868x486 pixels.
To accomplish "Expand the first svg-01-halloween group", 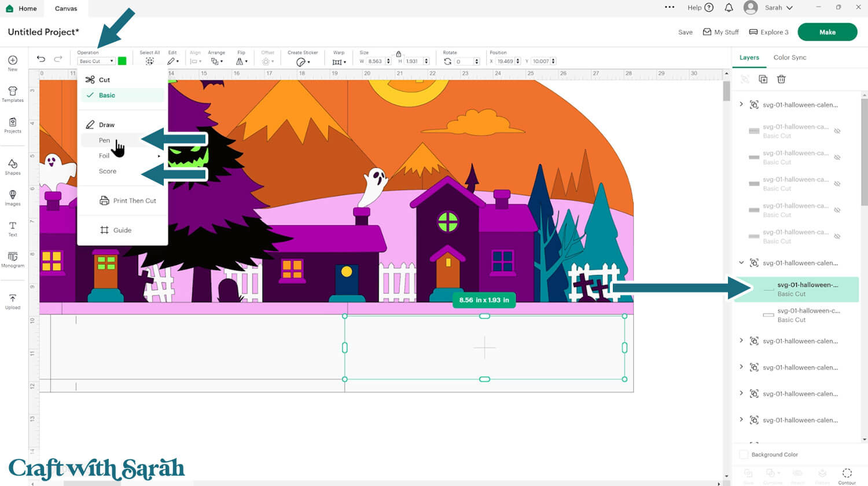I will (741, 105).
